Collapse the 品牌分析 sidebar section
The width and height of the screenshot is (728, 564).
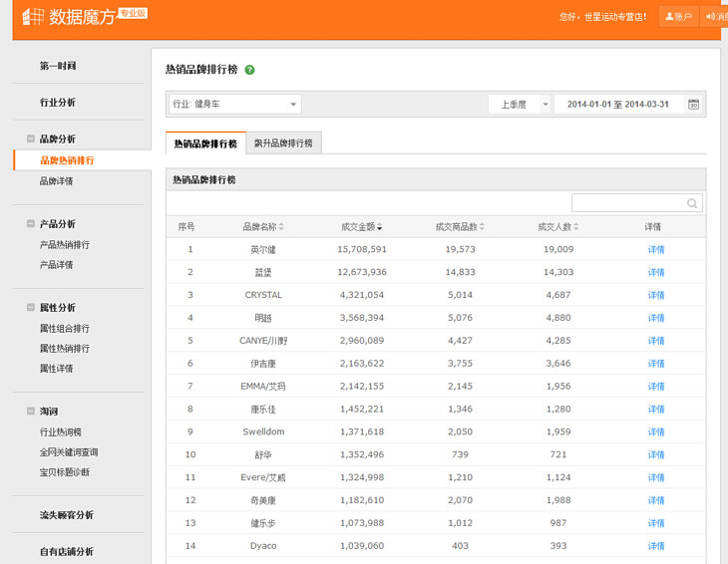pos(31,139)
